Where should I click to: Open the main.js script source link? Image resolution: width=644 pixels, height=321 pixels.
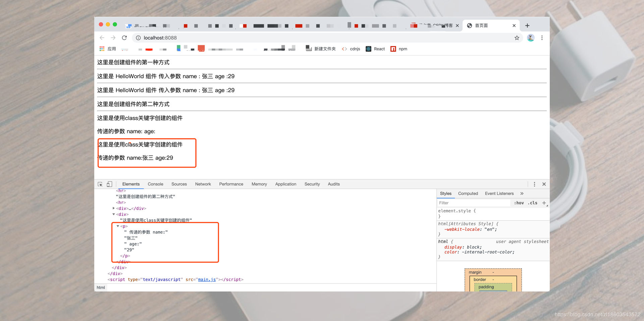[206, 279]
